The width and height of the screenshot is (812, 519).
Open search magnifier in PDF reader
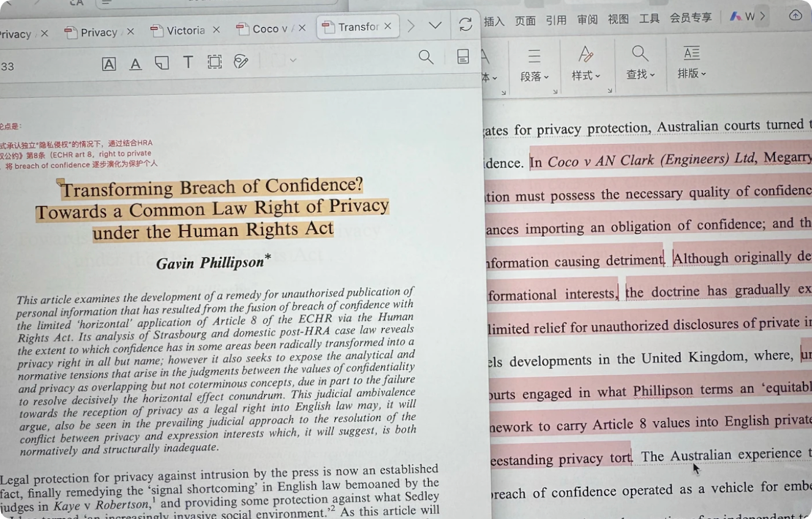[x=426, y=56]
